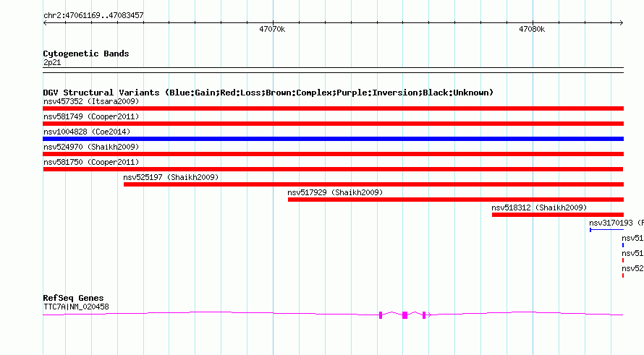Click the nsv581749 (Cooper2011) label
The image size is (644, 355).
[91, 116]
